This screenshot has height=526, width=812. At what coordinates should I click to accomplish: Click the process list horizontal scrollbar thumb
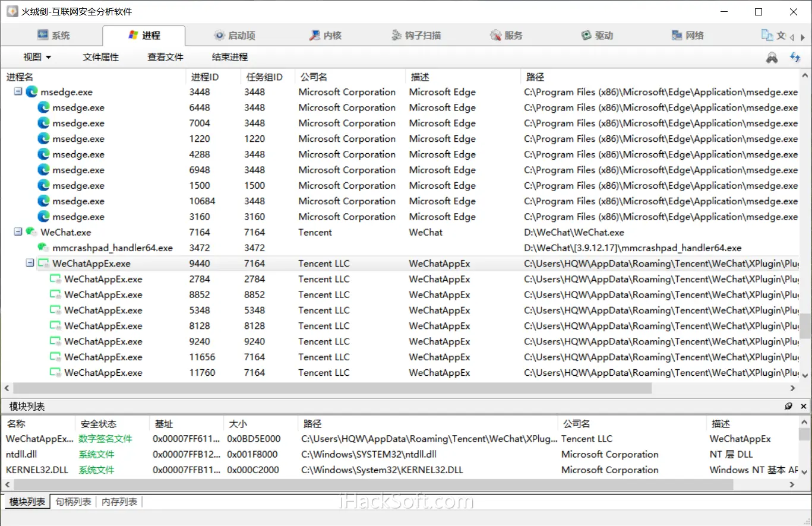click(x=332, y=388)
